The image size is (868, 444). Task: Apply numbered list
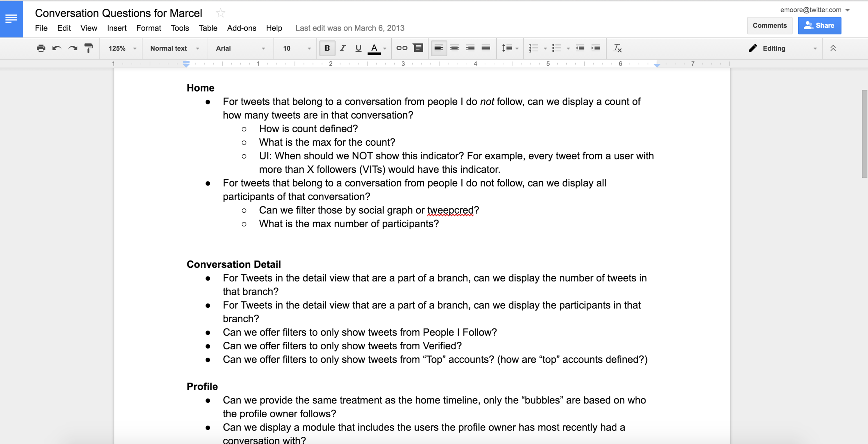[x=534, y=48]
